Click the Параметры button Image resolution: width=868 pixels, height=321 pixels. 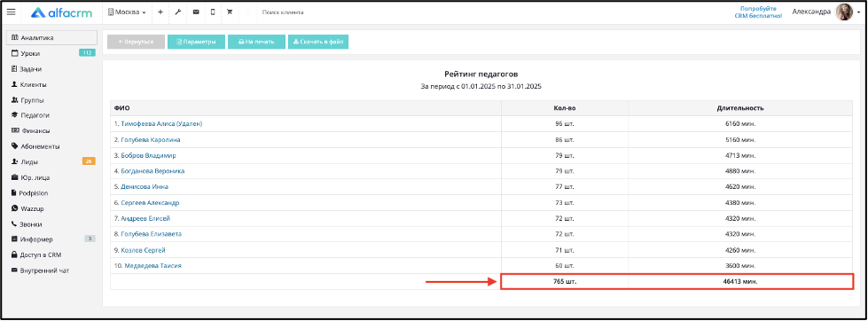(x=196, y=42)
